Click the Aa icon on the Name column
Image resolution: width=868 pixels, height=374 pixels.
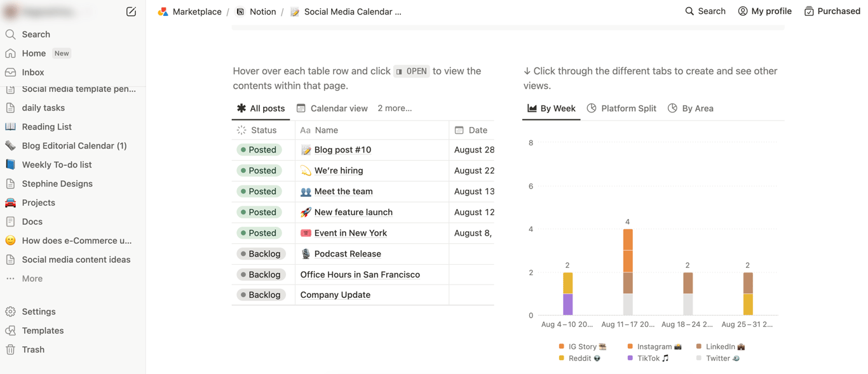click(306, 130)
